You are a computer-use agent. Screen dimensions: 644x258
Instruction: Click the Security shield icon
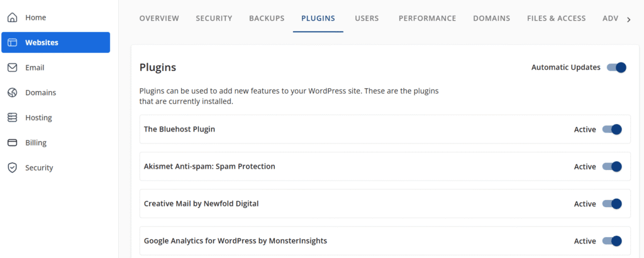click(x=13, y=167)
